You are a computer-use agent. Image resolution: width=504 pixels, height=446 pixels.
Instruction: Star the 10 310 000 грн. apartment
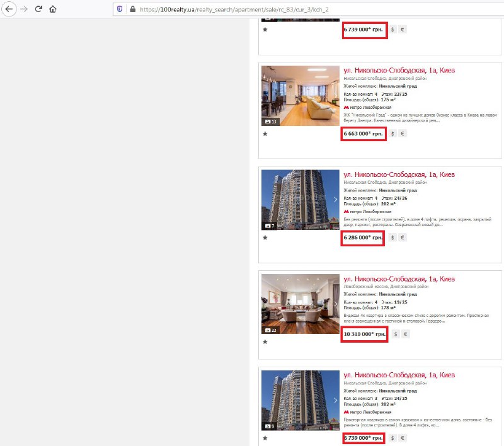tap(265, 342)
